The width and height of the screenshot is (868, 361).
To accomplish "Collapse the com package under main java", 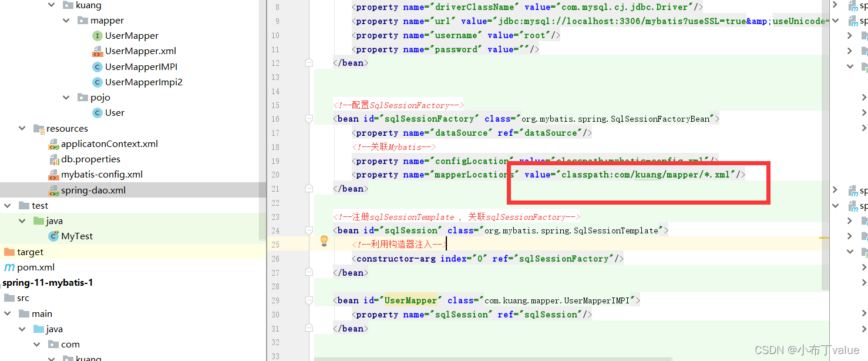I will (x=37, y=345).
